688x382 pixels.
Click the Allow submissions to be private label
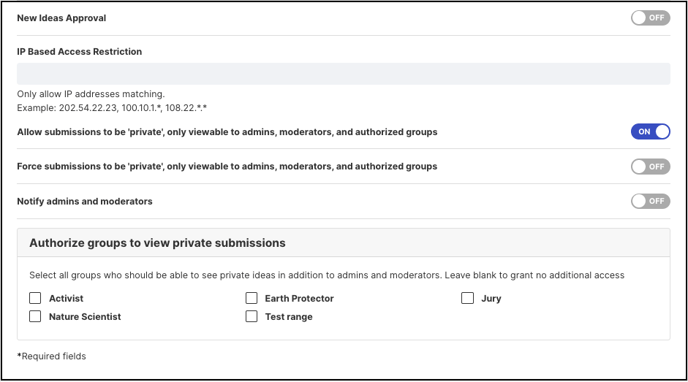pyautogui.click(x=227, y=132)
